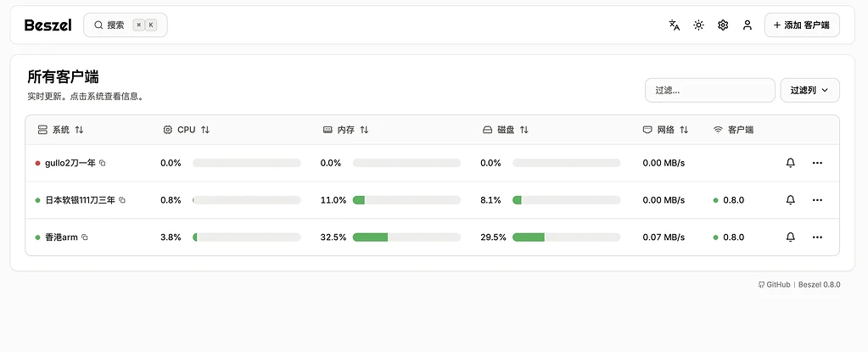Screen dimensions: 868x352
Task: Open the three-dot menu for 香港arm
Action: click(817, 237)
